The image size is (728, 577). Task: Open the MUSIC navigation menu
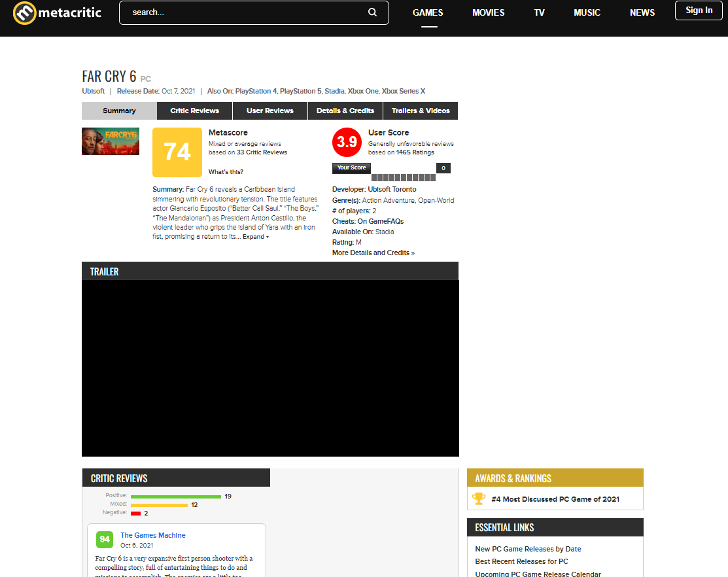click(x=587, y=12)
